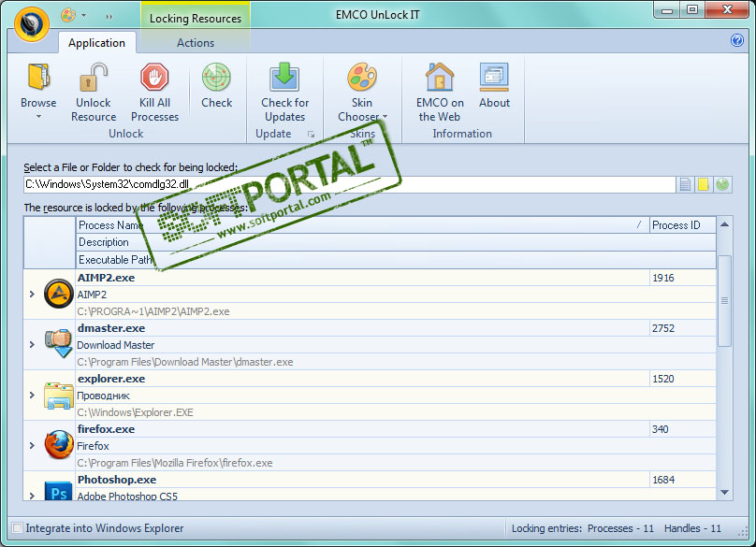Expand the dmaster.exe process row

point(31,345)
